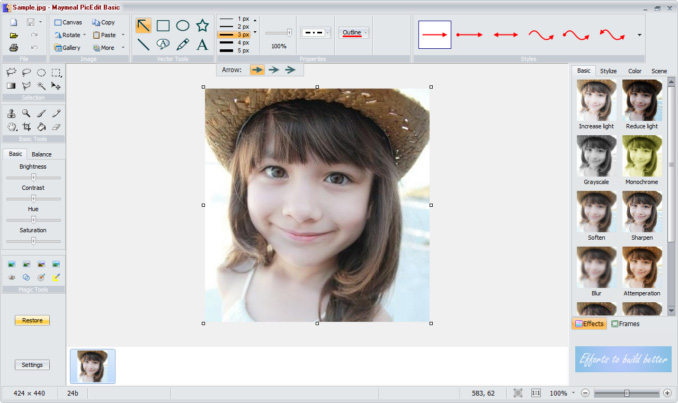Image resolution: width=678 pixels, height=403 pixels.
Task: Open the Settings button
Action: click(x=32, y=364)
